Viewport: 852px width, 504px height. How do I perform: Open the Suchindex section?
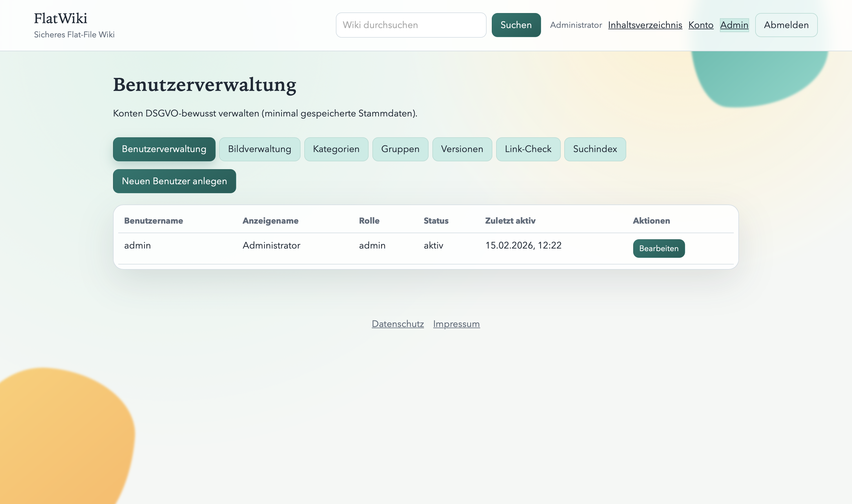(x=595, y=149)
